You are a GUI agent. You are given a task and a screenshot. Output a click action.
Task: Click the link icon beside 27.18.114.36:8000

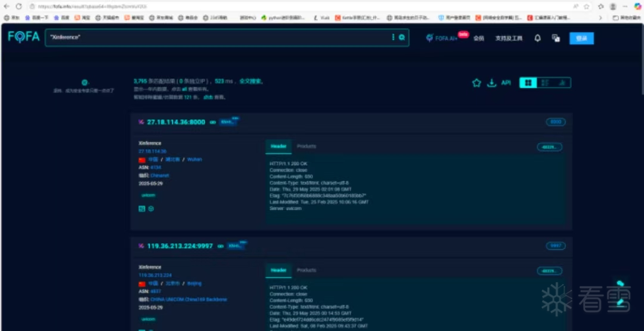point(212,122)
